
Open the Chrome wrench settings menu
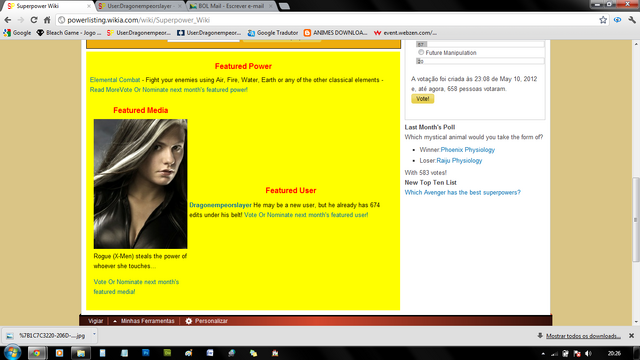click(x=632, y=20)
